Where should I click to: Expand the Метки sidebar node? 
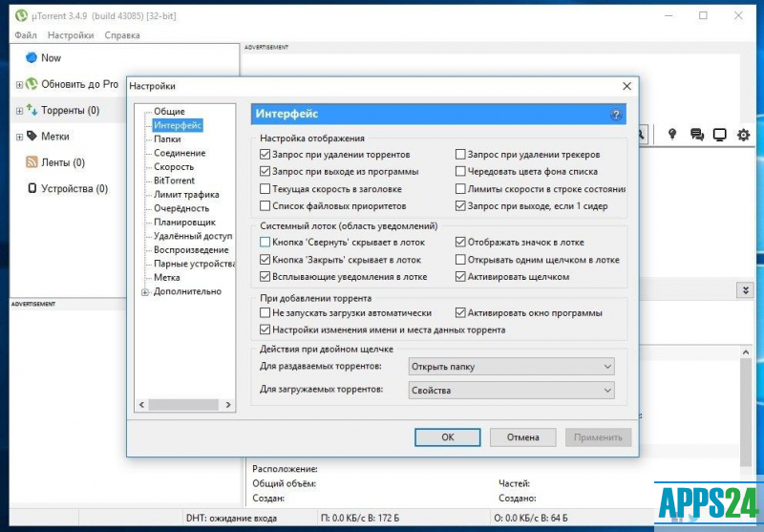[x=19, y=137]
